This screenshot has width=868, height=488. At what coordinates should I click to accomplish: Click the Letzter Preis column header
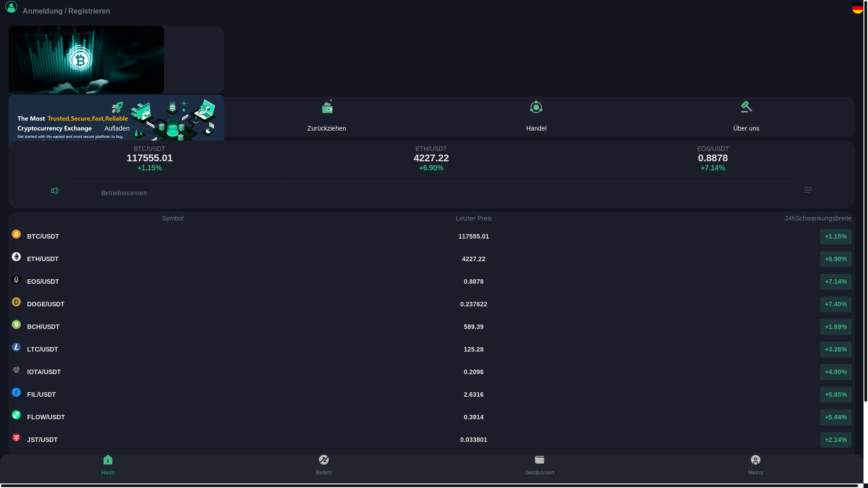[474, 218]
